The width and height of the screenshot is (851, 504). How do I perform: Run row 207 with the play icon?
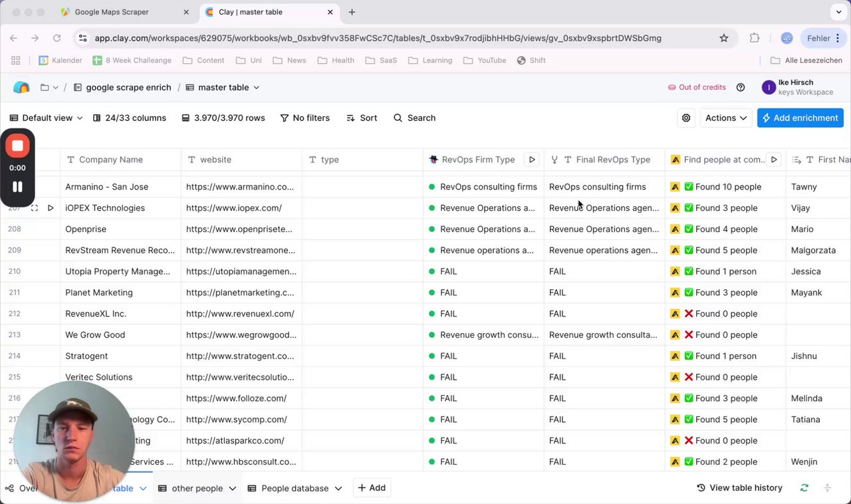tap(51, 208)
